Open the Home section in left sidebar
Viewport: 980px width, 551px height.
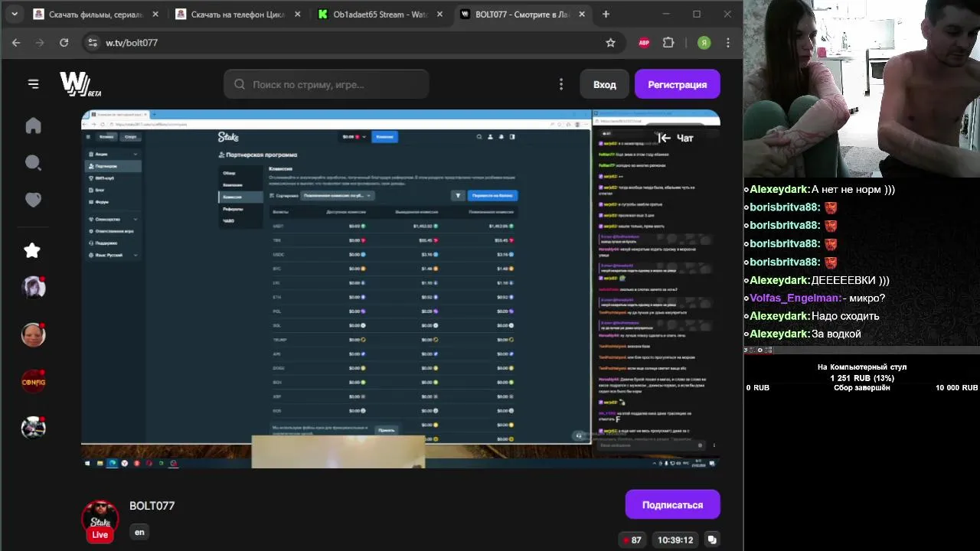(33, 126)
